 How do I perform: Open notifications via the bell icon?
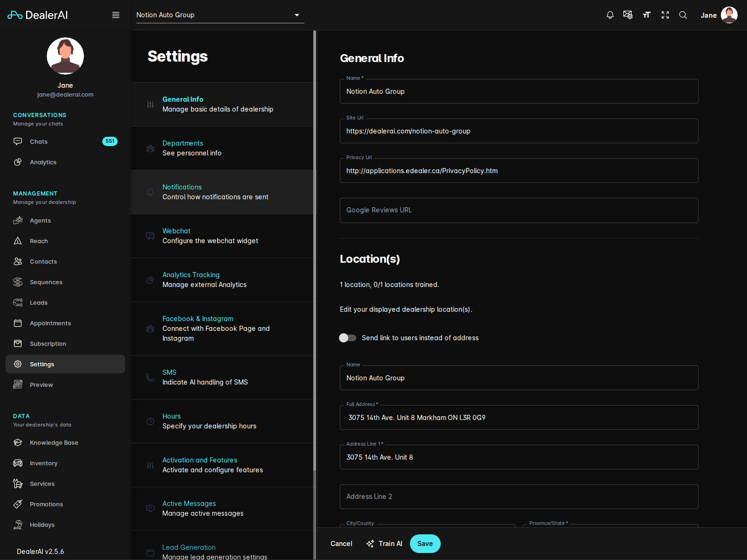(610, 14)
